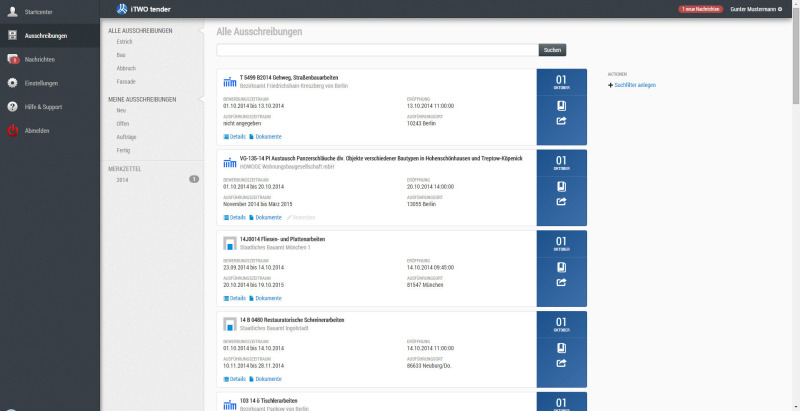Click the search input field
Image resolution: width=800 pixels, height=411 pixels.
click(x=377, y=50)
